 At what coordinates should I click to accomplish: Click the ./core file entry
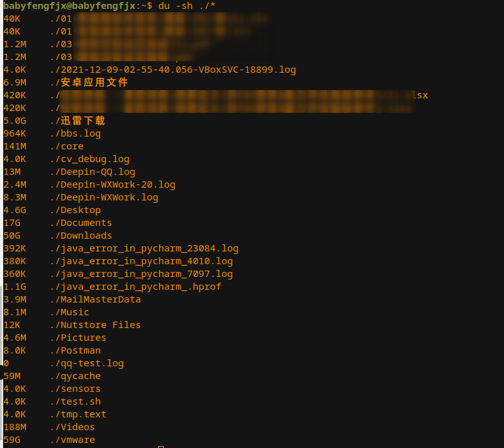pyautogui.click(x=66, y=146)
